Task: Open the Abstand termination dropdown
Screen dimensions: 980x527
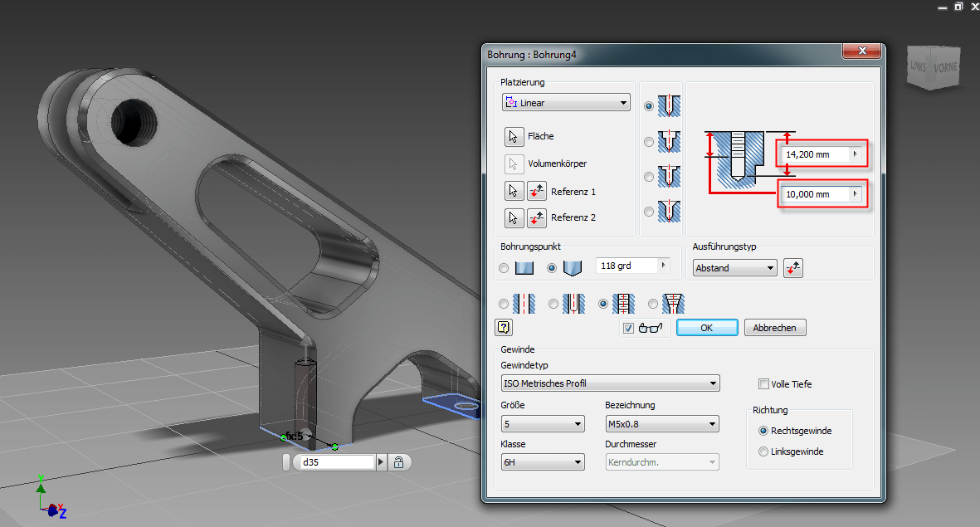Action: (734, 268)
